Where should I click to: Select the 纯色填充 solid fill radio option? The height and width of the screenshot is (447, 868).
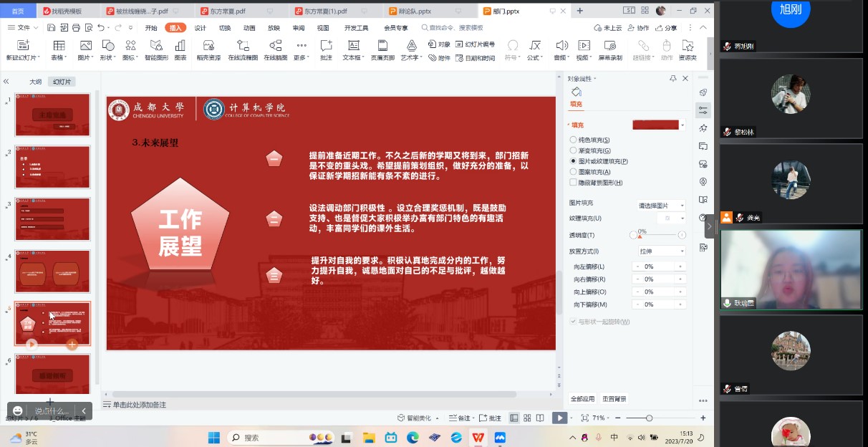(573, 140)
